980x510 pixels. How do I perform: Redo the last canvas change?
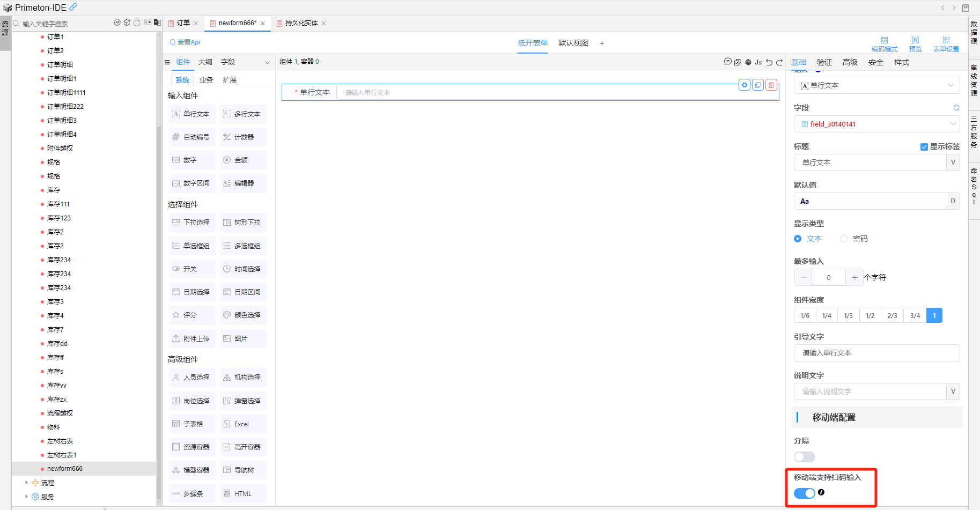coord(779,62)
